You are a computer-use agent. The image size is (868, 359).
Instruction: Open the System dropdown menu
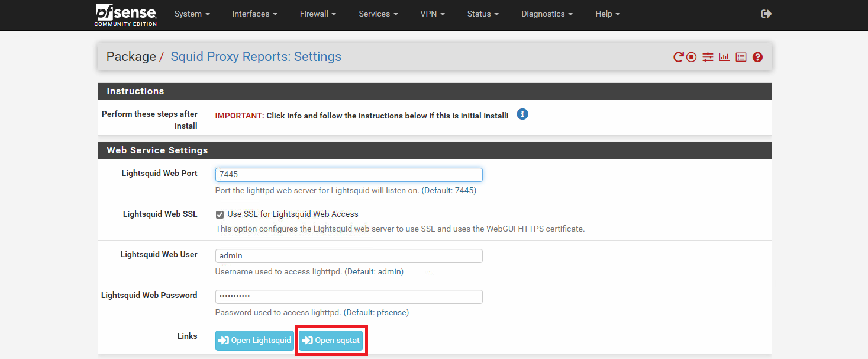coord(192,14)
